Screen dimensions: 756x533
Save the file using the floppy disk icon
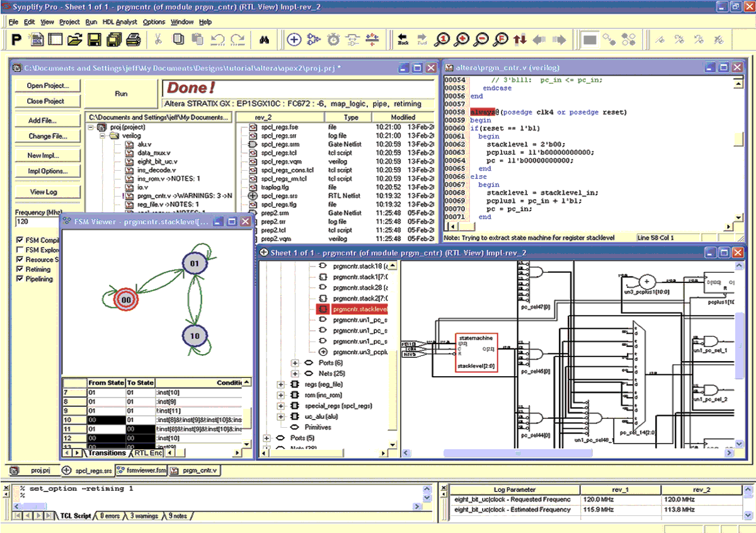(x=94, y=40)
